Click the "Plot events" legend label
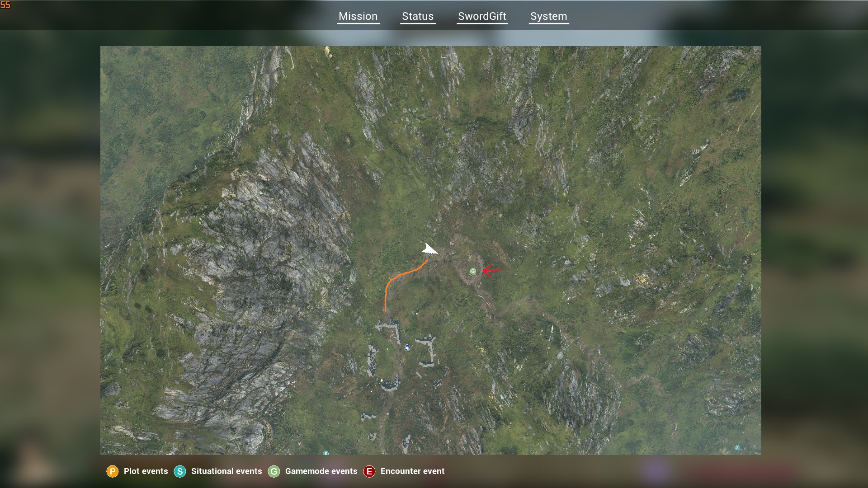The height and width of the screenshot is (488, 868). [146, 471]
